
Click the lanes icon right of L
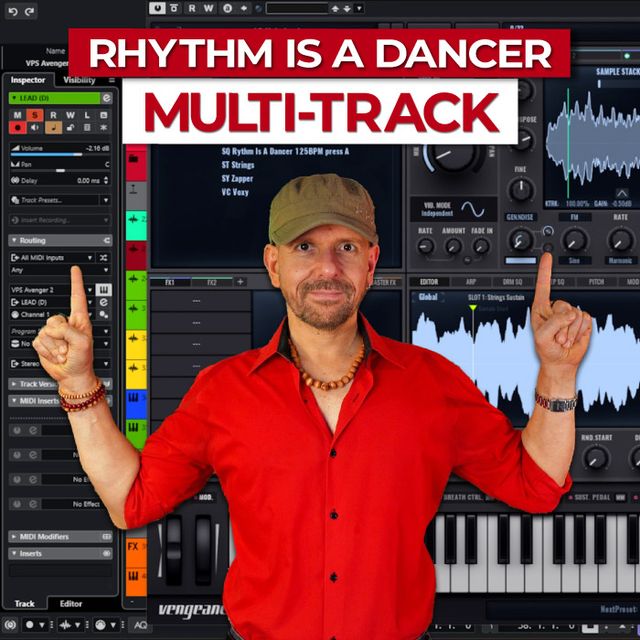104,115
